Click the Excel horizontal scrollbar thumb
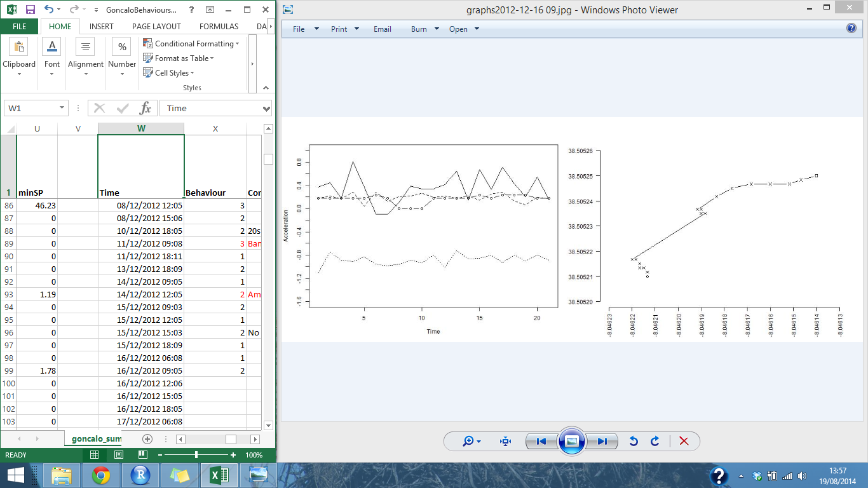 pyautogui.click(x=231, y=439)
